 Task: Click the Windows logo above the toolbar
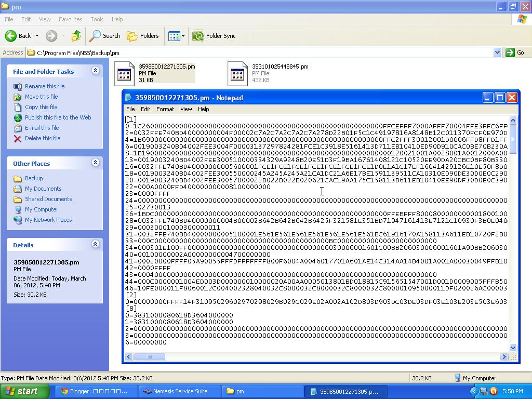point(522,19)
